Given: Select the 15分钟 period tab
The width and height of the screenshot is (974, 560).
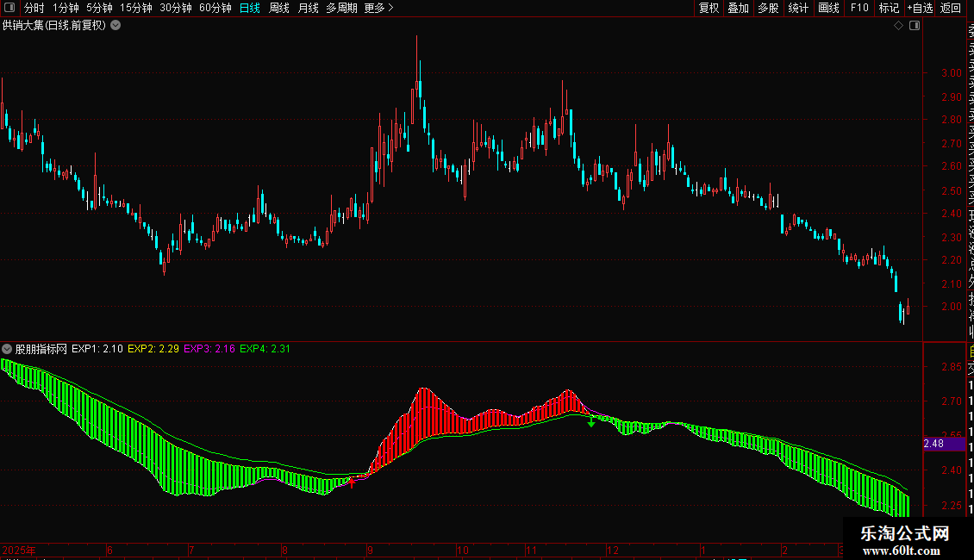Looking at the screenshot, I should tap(136, 8).
